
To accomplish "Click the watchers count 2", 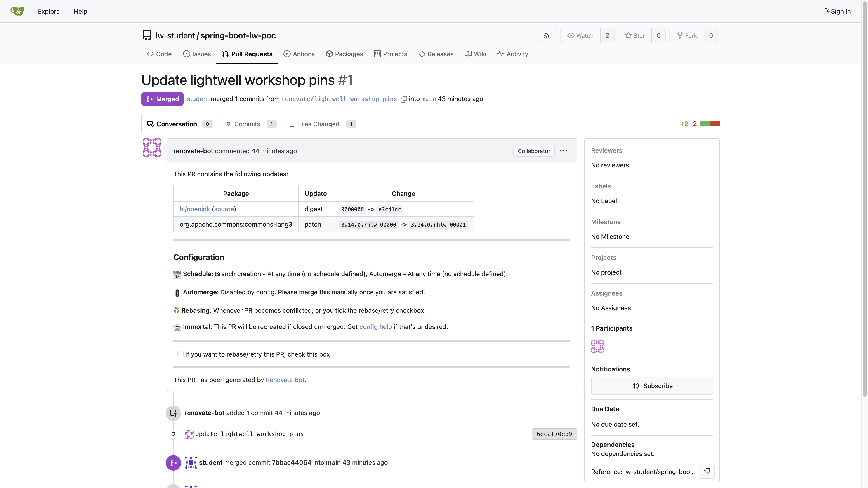I will [607, 36].
